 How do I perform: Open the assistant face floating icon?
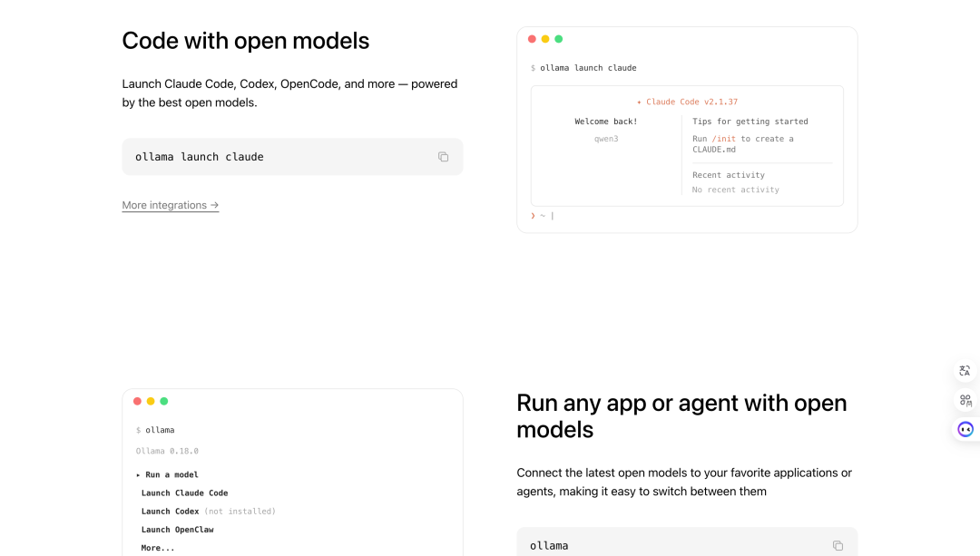click(x=965, y=429)
